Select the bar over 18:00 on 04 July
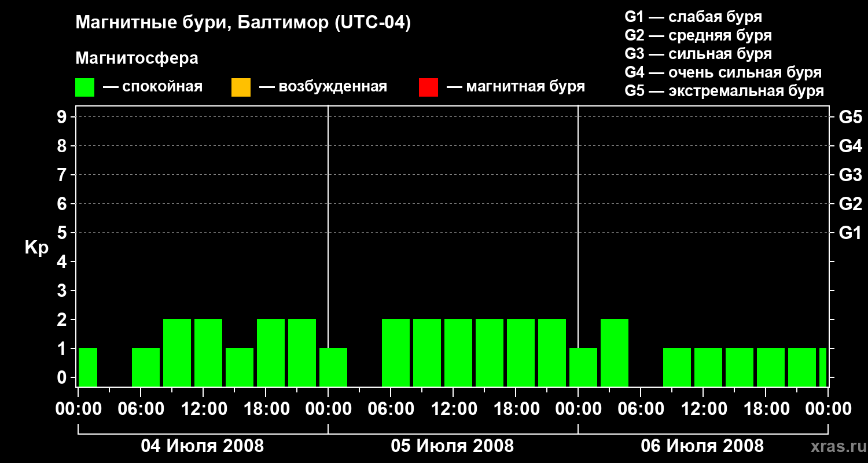The height and width of the screenshot is (463, 868). [x=271, y=352]
